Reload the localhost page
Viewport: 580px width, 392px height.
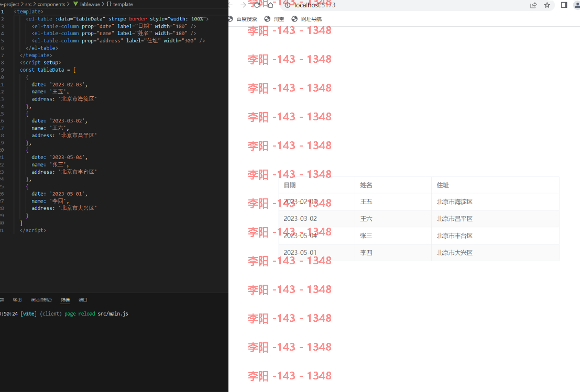[257, 5]
